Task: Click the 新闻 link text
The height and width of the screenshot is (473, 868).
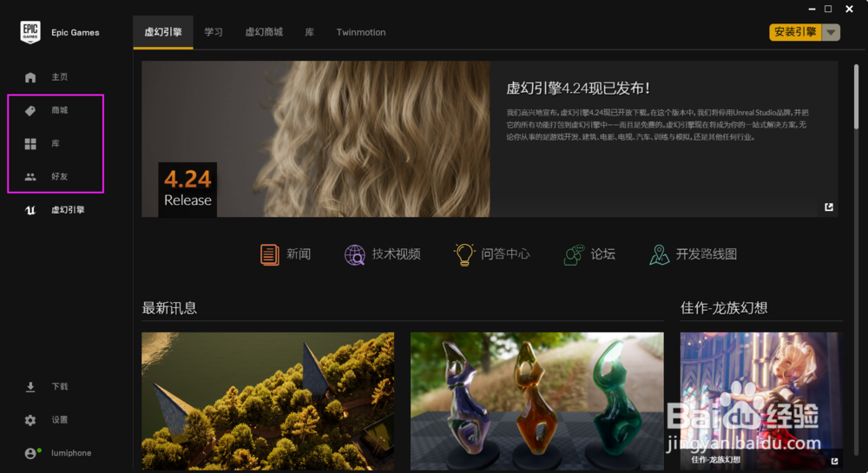Action: pyautogui.click(x=299, y=254)
